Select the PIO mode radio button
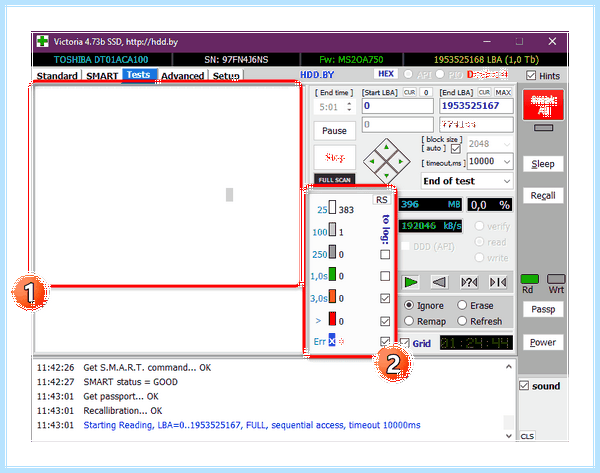Image resolution: width=600 pixels, height=473 pixels. pyautogui.click(x=440, y=74)
